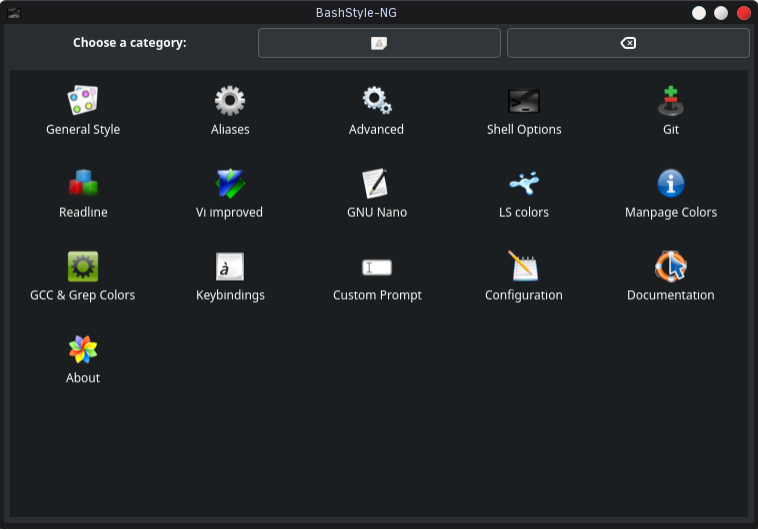Open the GNU Nano notepad icon
The image size is (758, 530).
pos(376,183)
